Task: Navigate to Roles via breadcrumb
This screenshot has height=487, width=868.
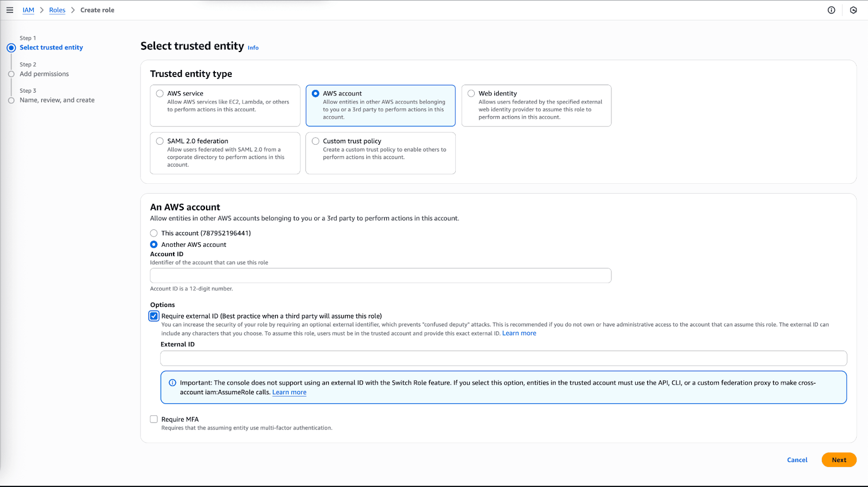Action: (57, 10)
